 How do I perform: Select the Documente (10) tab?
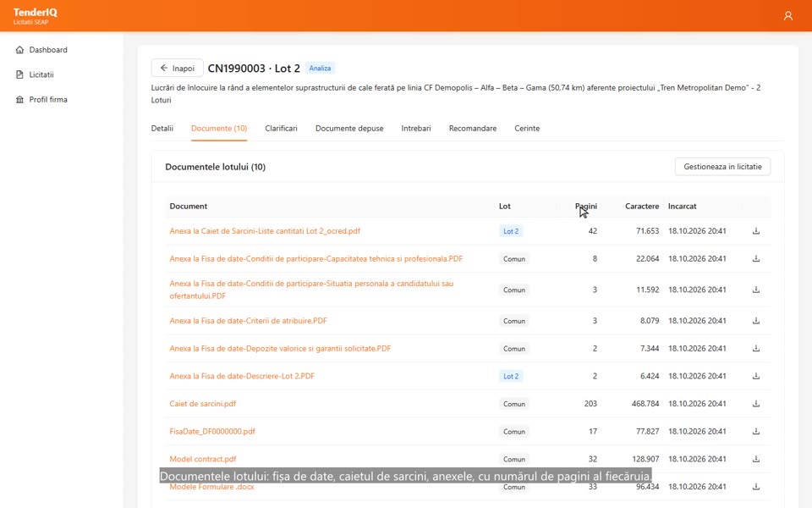[x=219, y=128]
